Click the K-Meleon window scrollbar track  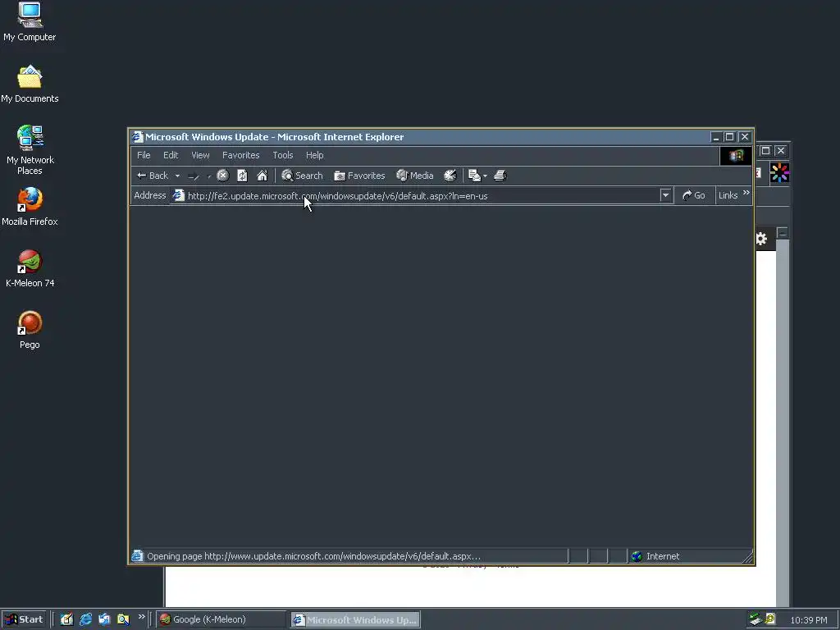click(782, 423)
